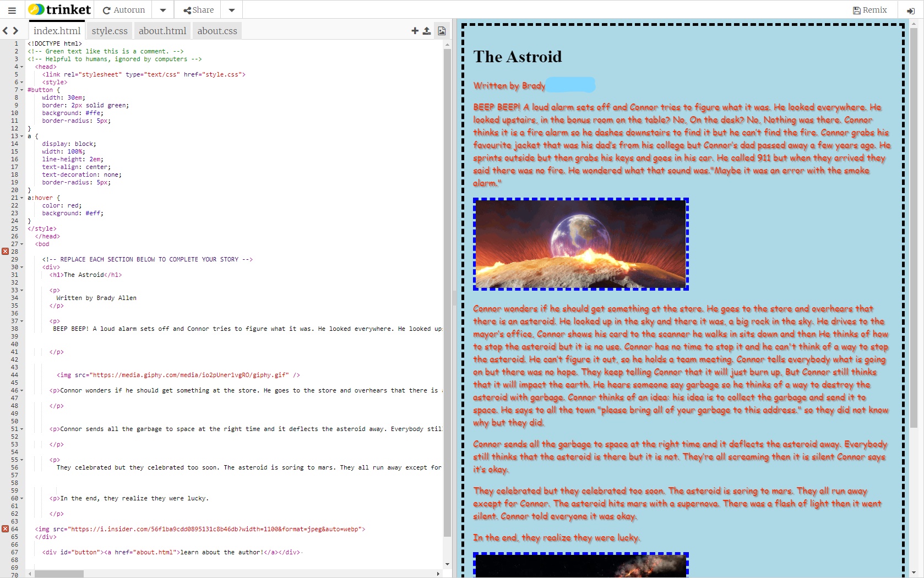This screenshot has height=578, width=924.
Task: Click the previous file arrow
Action: click(6, 31)
